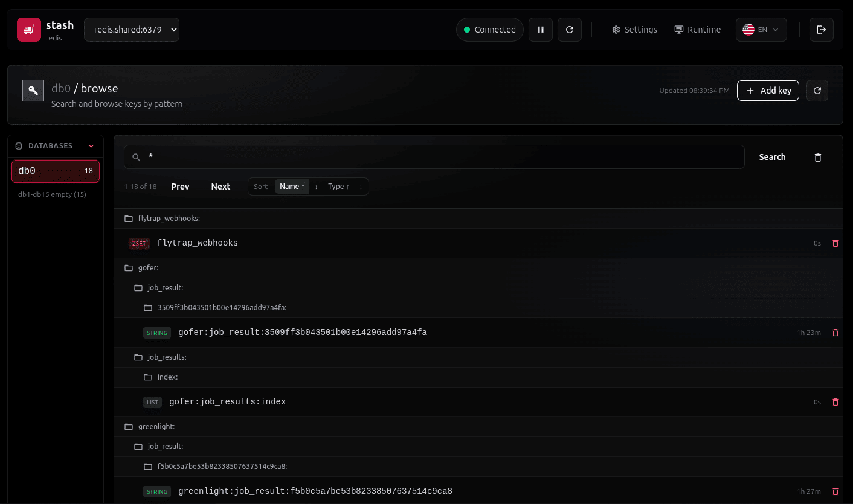Collapse the index: folder
Screen dimensions: 853x504
click(478, 377)
